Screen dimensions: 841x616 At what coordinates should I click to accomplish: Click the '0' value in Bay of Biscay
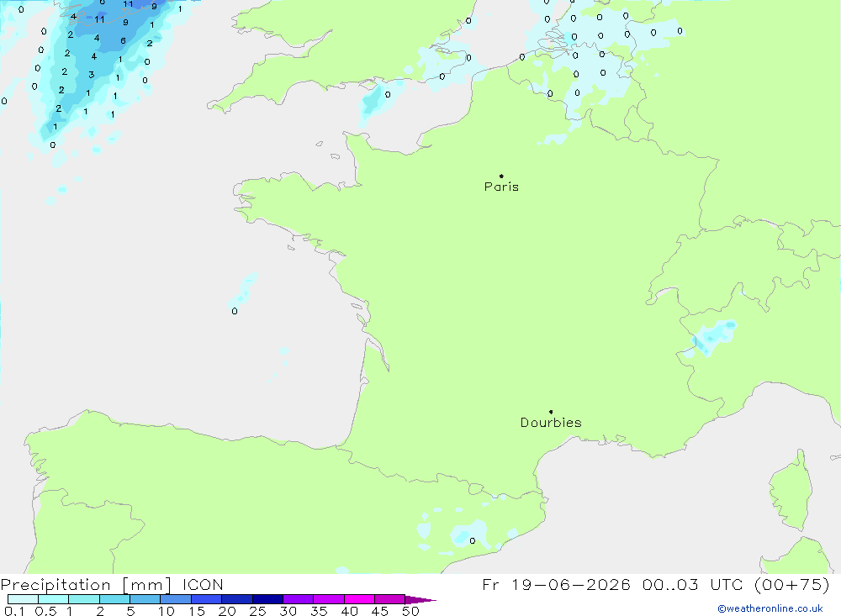[x=235, y=311]
